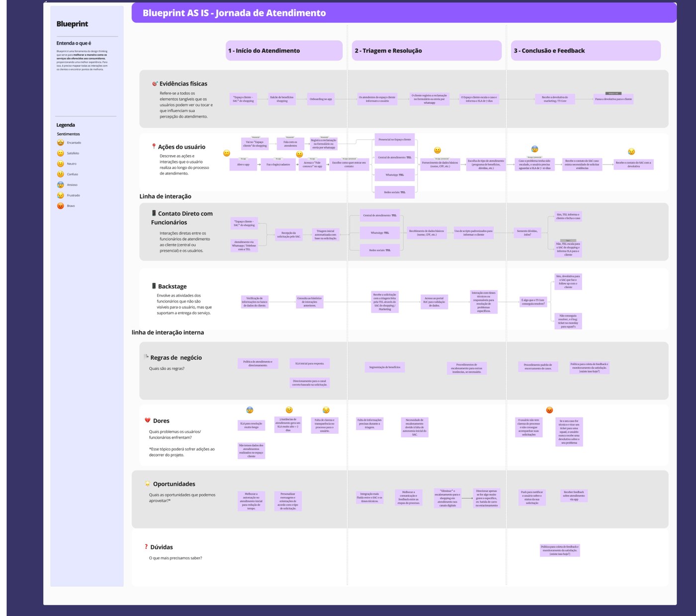This screenshot has width=696, height=616.
Task: Click the Bravo angry emoji in the legend
Action: point(61,206)
